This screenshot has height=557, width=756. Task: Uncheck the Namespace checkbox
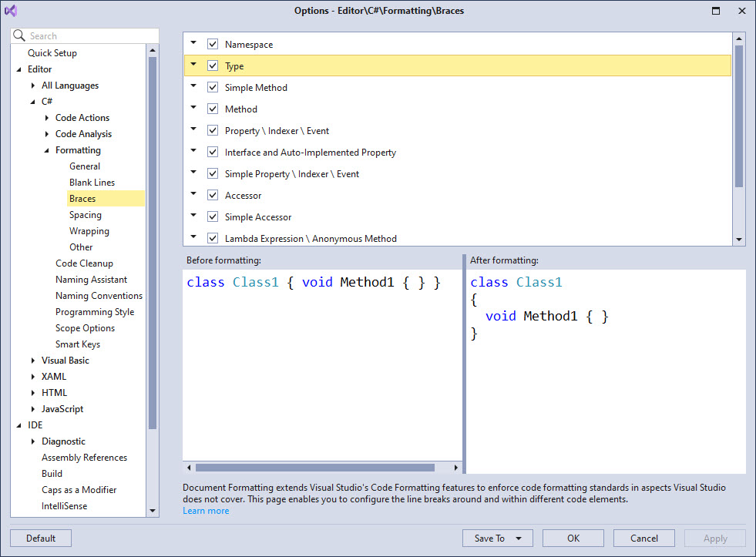[x=213, y=45]
